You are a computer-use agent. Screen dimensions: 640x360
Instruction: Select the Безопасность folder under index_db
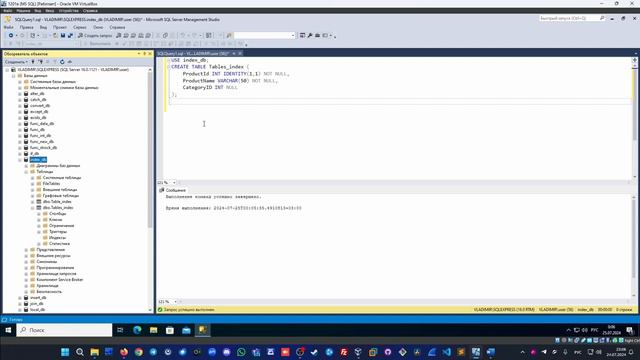pyautogui.click(x=49, y=292)
